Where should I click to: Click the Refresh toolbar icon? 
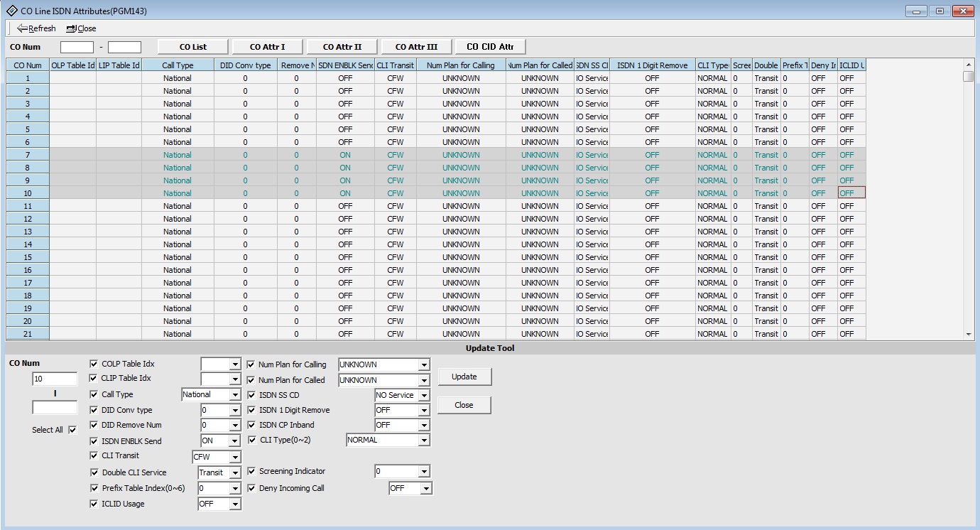[22, 28]
